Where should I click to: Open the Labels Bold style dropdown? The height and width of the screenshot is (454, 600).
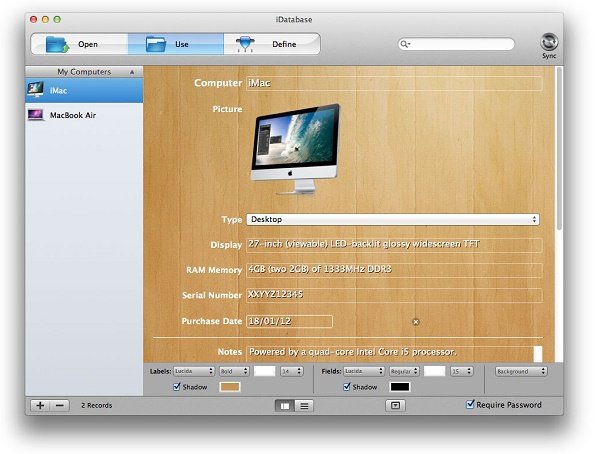click(x=234, y=371)
